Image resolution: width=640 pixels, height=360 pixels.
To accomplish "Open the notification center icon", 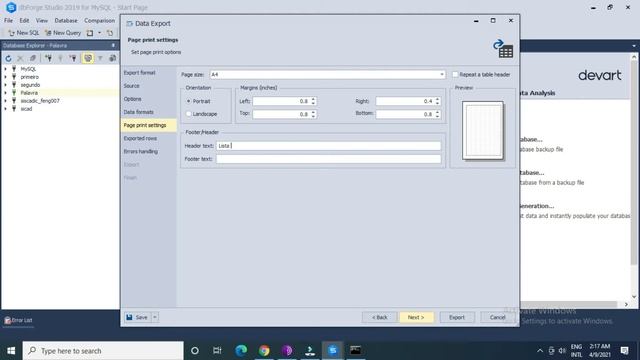I will tap(624, 351).
